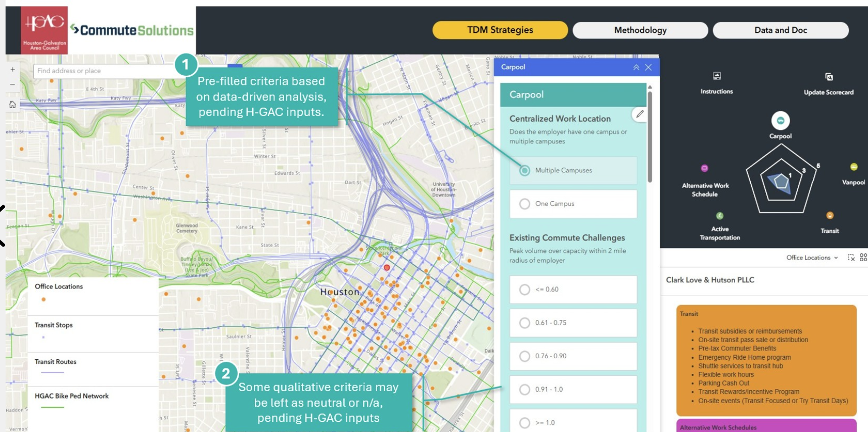Select the Vanpool strategy icon
The image size is (868, 432).
pos(853,167)
